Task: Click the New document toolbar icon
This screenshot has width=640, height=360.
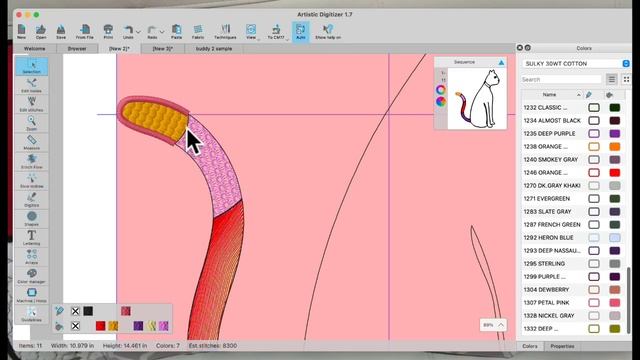Action: click(x=22, y=31)
